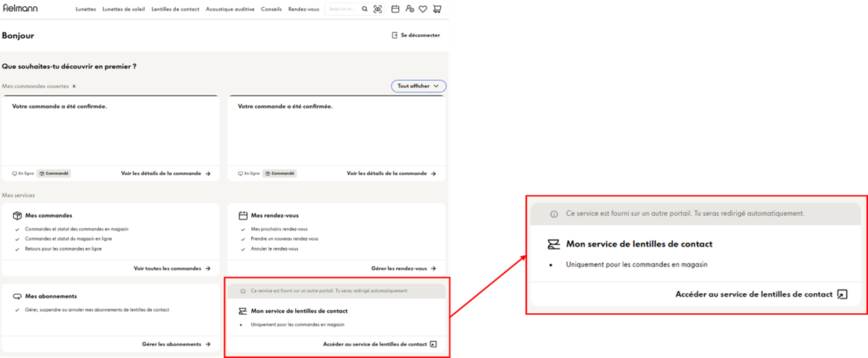Open the user account icon
868x358 pixels.
409,10
